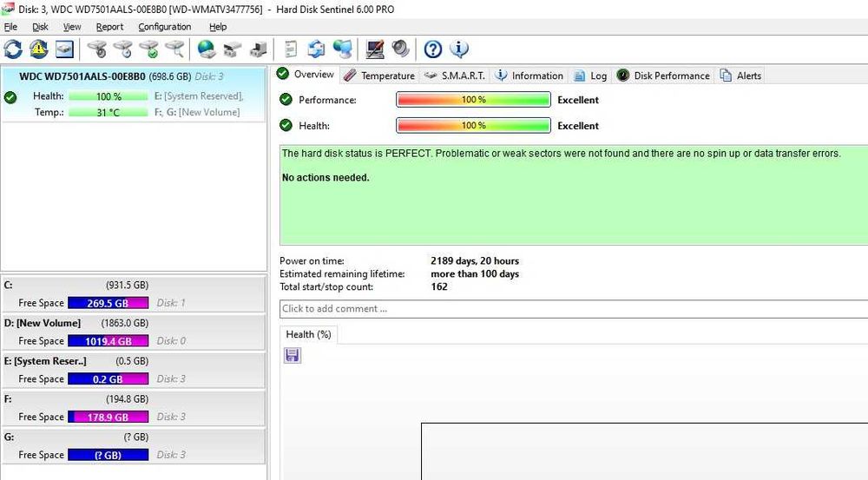
Task: Open help with the question mark icon
Action: pos(433,49)
